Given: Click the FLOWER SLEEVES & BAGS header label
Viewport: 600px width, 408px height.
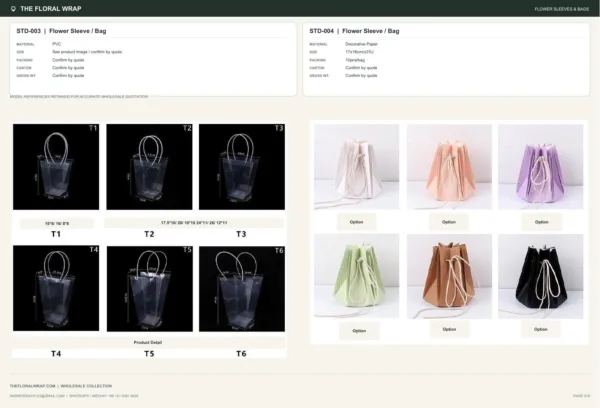Looking at the screenshot, I should pyautogui.click(x=561, y=9).
